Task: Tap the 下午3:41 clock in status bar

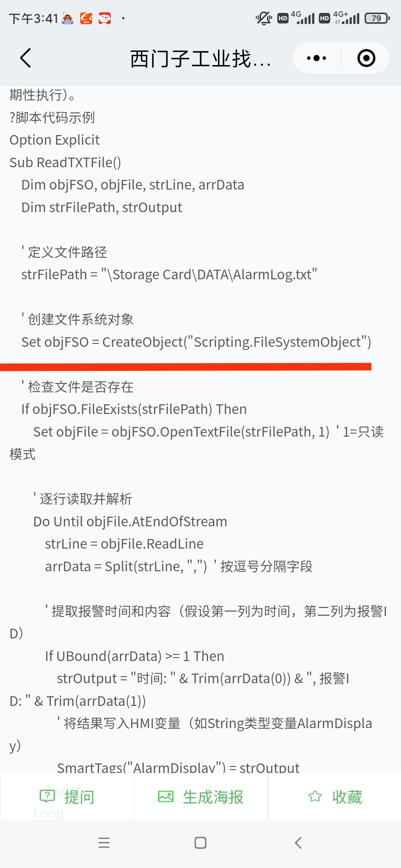Action: point(33,18)
